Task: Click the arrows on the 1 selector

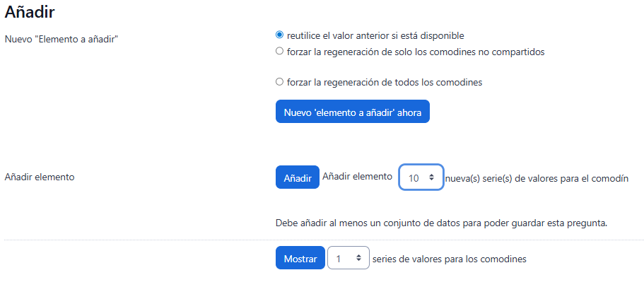Action: 358,259
